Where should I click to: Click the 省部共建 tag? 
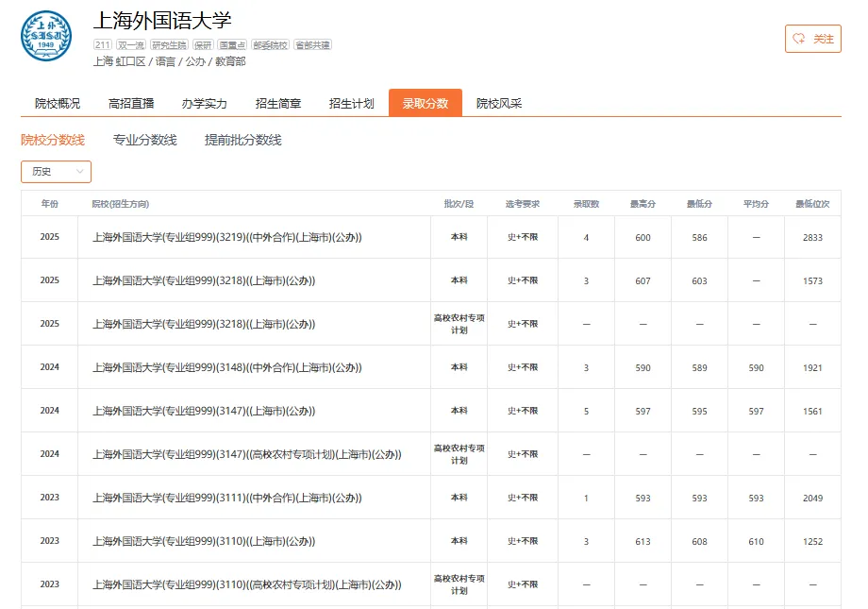[x=312, y=45]
